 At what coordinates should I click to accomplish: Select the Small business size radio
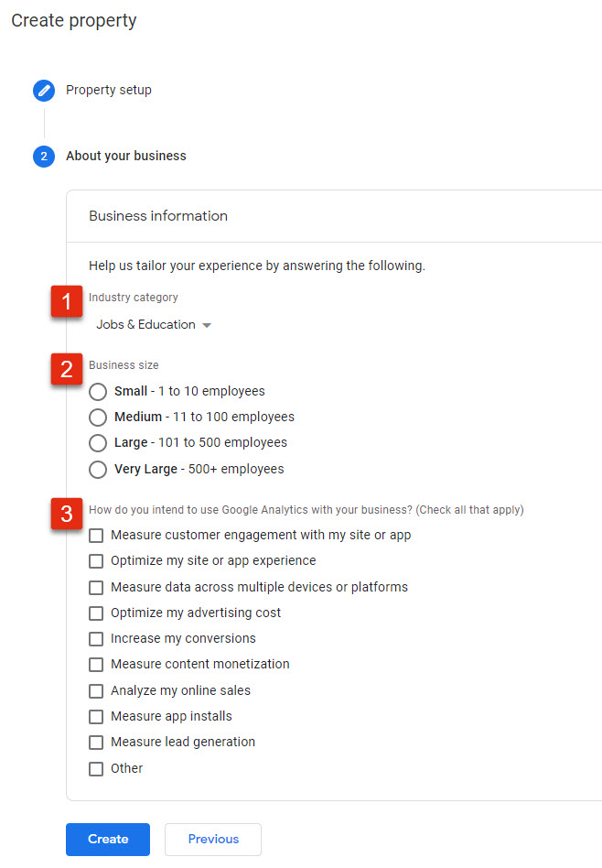click(98, 391)
